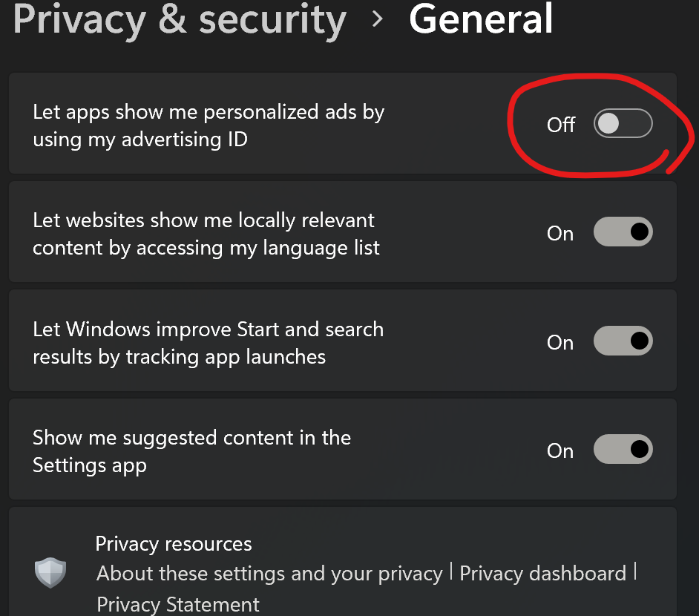Click the Privacy resources heading
Screen dimensions: 699x616
click(x=174, y=544)
